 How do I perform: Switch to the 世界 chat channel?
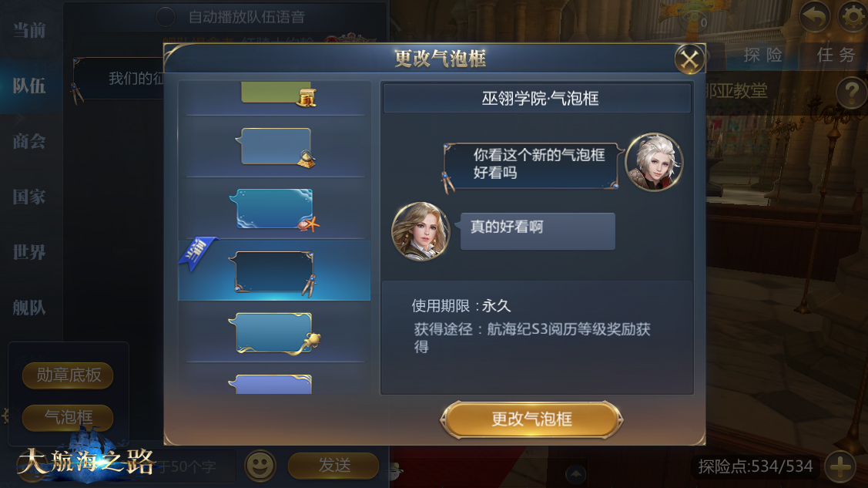click(29, 252)
